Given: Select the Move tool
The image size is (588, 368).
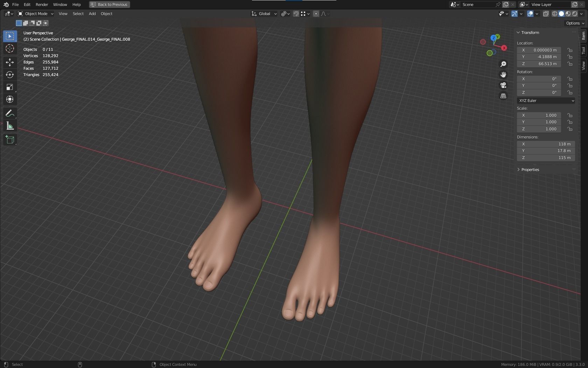Looking at the screenshot, I should click(10, 62).
